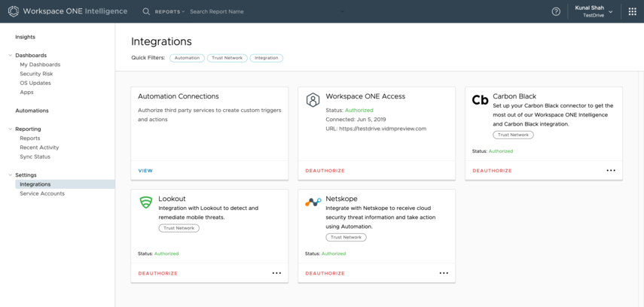Open Security Risk dashboard in sidebar
Screen dimensions: 644x307
(x=36, y=74)
